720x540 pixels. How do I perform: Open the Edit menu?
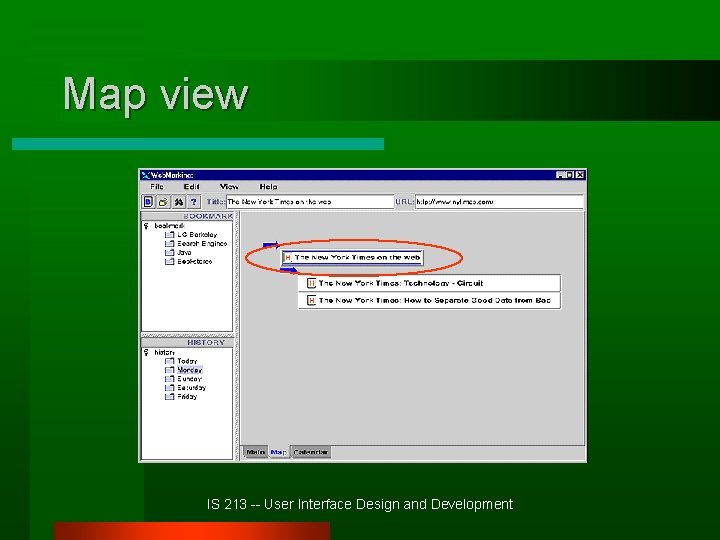pyautogui.click(x=191, y=186)
